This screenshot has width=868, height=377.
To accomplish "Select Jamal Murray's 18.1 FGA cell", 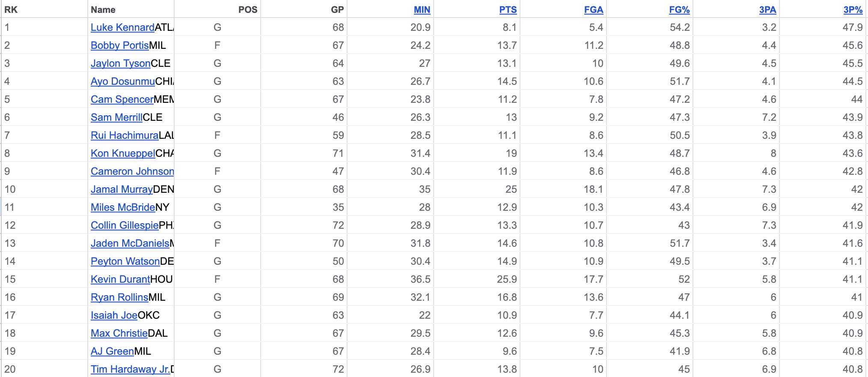I will coord(563,189).
